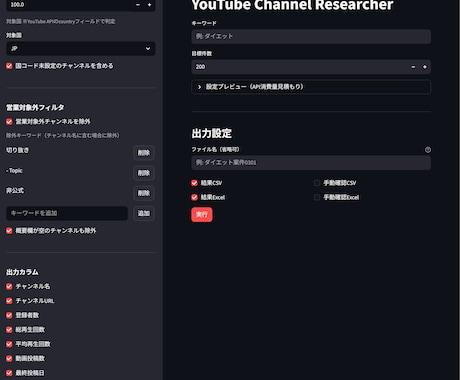The height and width of the screenshot is (380, 460).
Task: Toggle 国コード未設定のチャンネルを含める checkbox
Action: click(9, 66)
